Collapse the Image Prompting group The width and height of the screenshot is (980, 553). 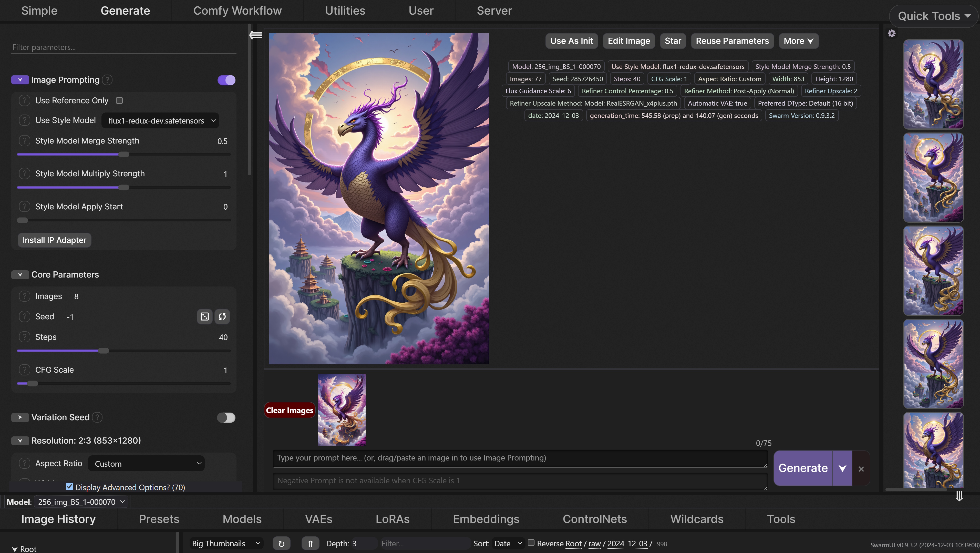(20, 80)
